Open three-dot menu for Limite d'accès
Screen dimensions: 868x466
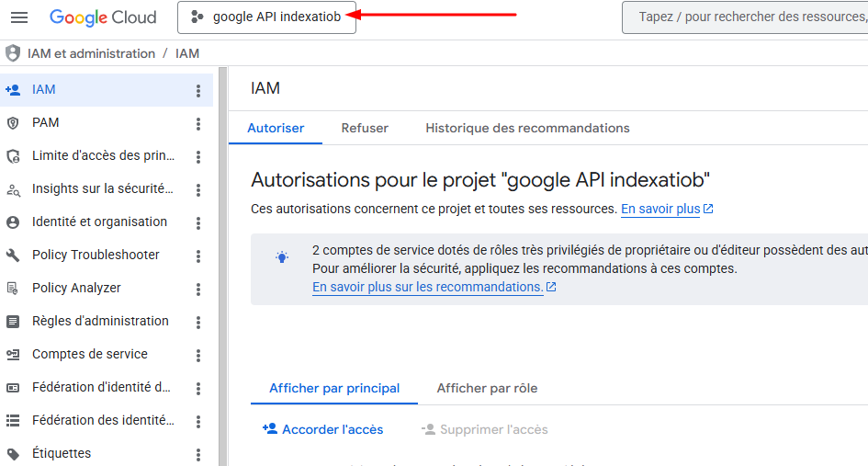198,157
